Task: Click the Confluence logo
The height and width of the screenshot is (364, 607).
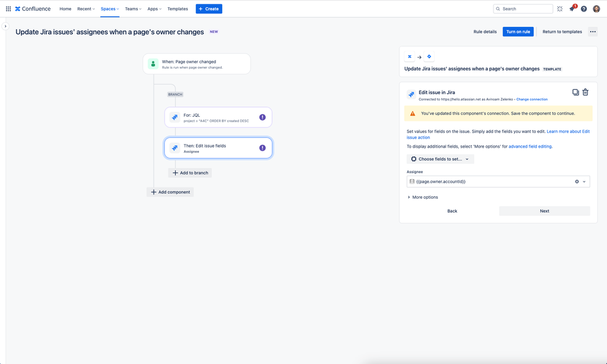Action: click(33, 9)
